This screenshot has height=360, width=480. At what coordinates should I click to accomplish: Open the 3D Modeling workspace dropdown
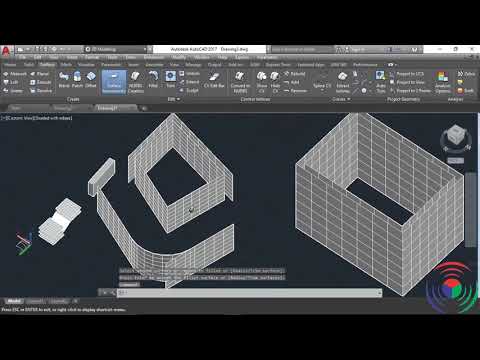115,49
